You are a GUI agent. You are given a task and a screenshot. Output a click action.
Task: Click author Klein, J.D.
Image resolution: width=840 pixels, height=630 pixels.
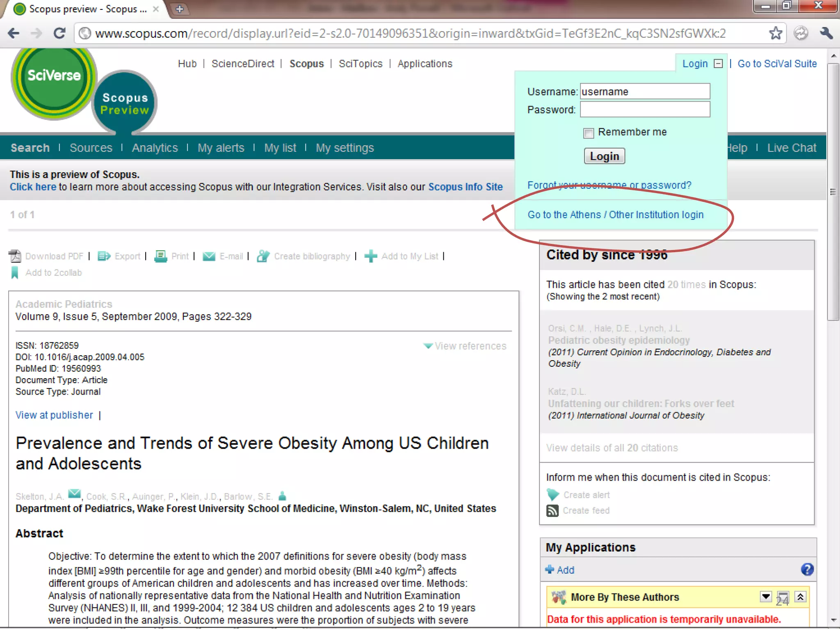[x=200, y=496]
